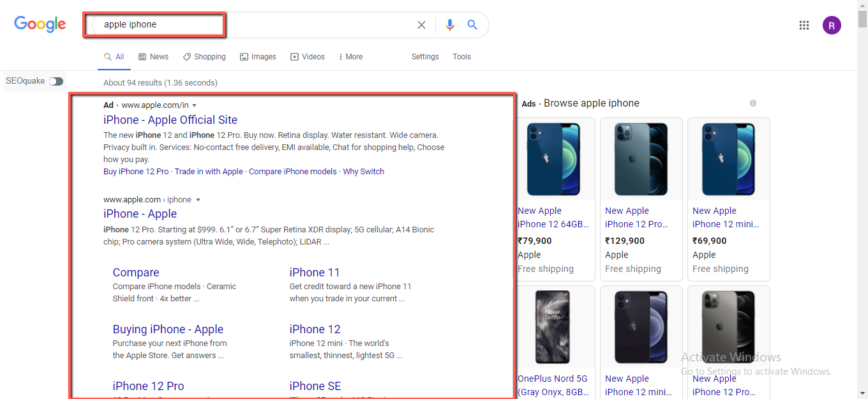Click in the apple iphone search field
The image size is (868, 399).
(x=255, y=25)
